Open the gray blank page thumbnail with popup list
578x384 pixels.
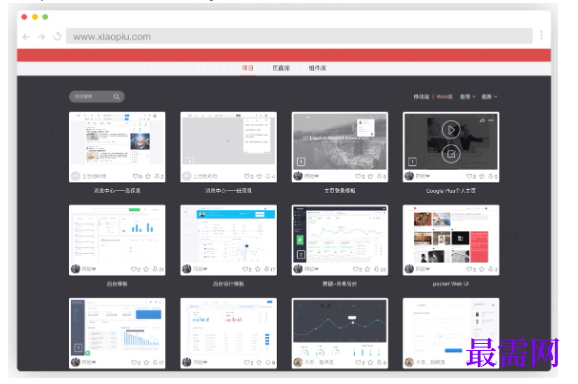click(x=228, y=139)
